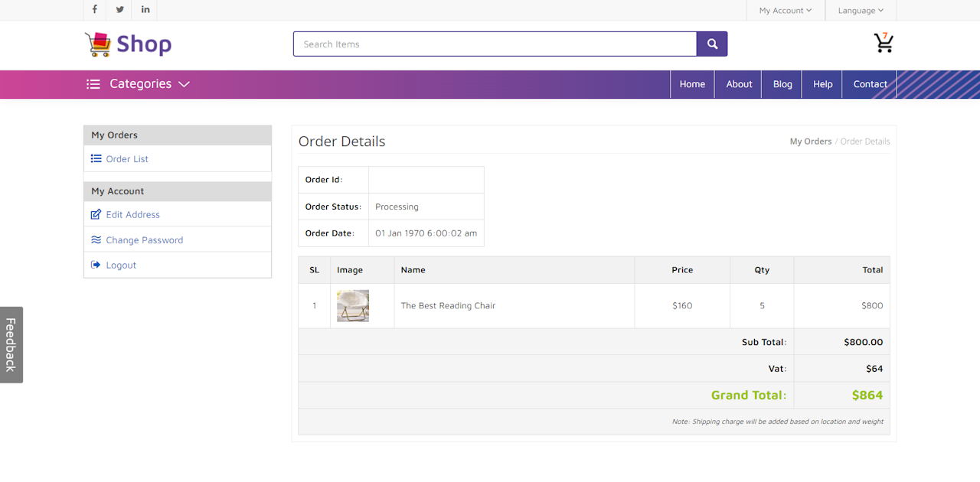Click the search magnifier button
Viewport: 980px width, 482px height.
click(x=711, y=44)
